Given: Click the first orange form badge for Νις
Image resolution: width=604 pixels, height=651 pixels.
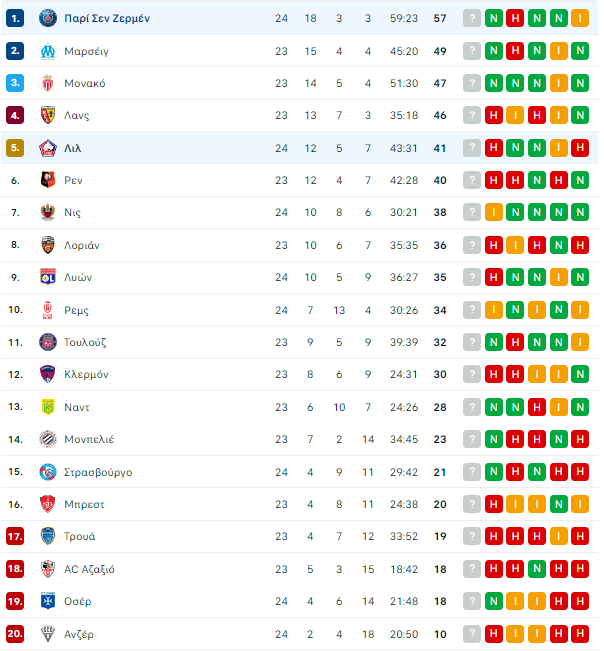Looking at the screenshot, I should [494, 213].
